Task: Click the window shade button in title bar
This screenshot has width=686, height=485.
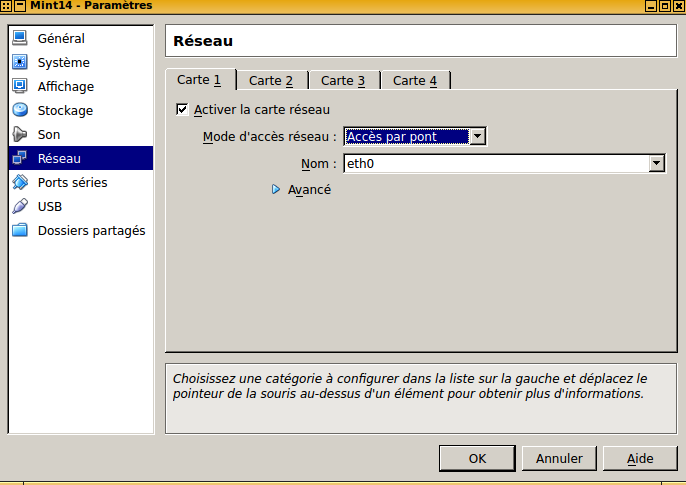Action: point(20,6)
